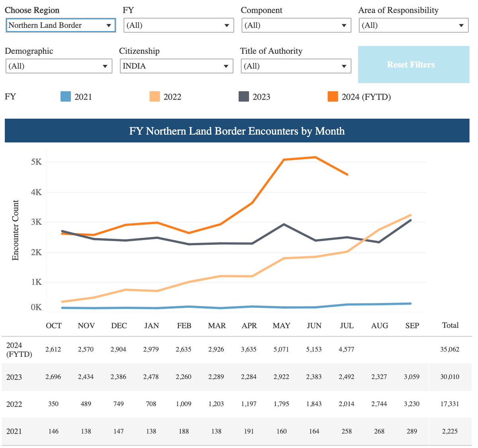Click the 2,744 August 2022 cell
The image size is (478, 448).
(379, 404)
